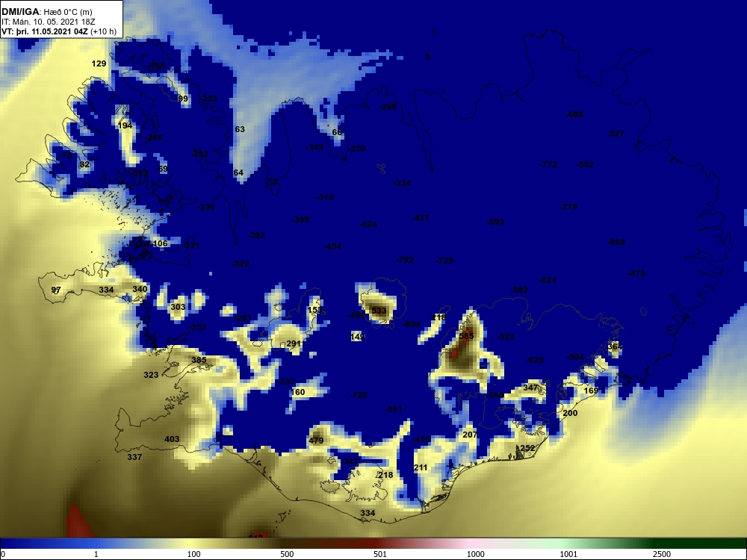This screenshot has height=560, width=747.
Task: Click the negative value "-454"
Action: pyautogui.click(x=332, y=246)
